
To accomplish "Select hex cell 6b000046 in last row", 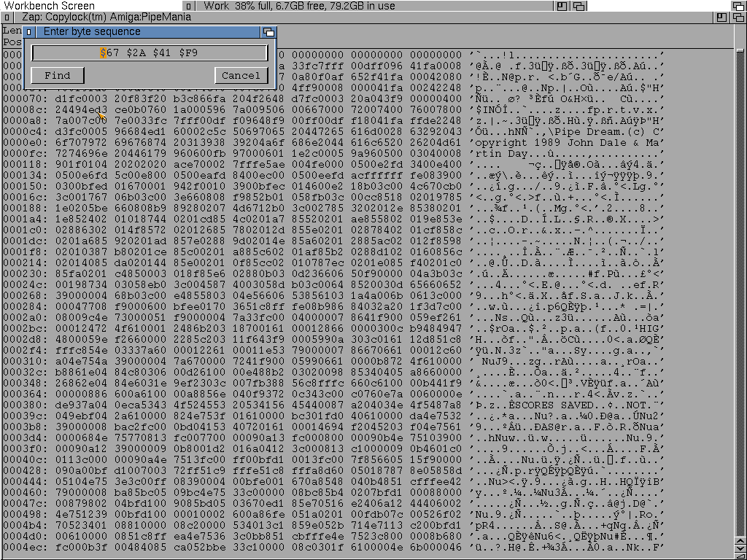I will [436, 548].
